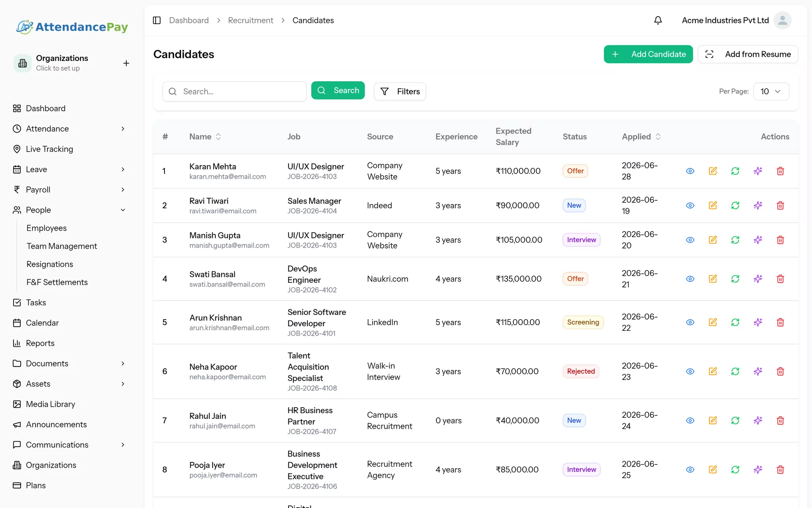Delete candidate Karan Mehta

coord(781,171)
